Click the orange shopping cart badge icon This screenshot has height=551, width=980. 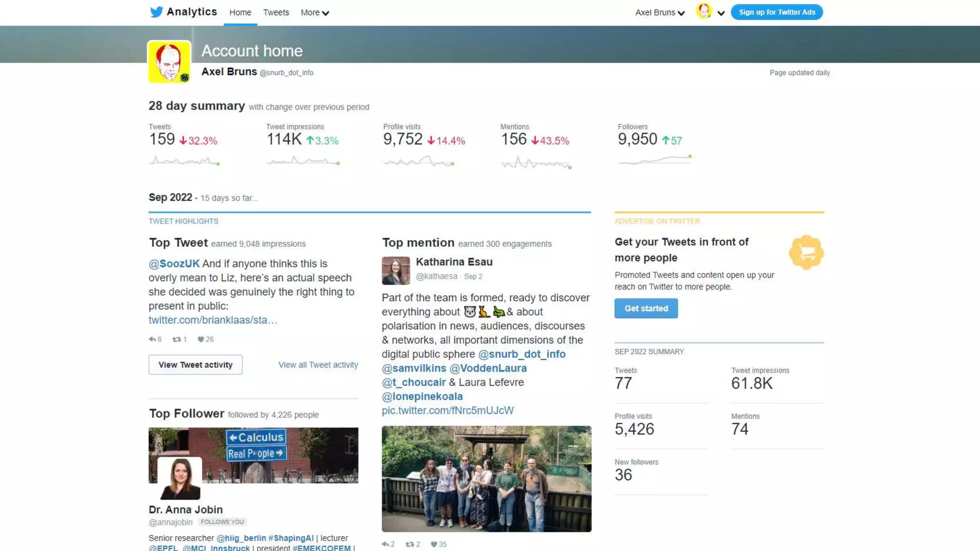pyautogui.click(x=806, y=252)
